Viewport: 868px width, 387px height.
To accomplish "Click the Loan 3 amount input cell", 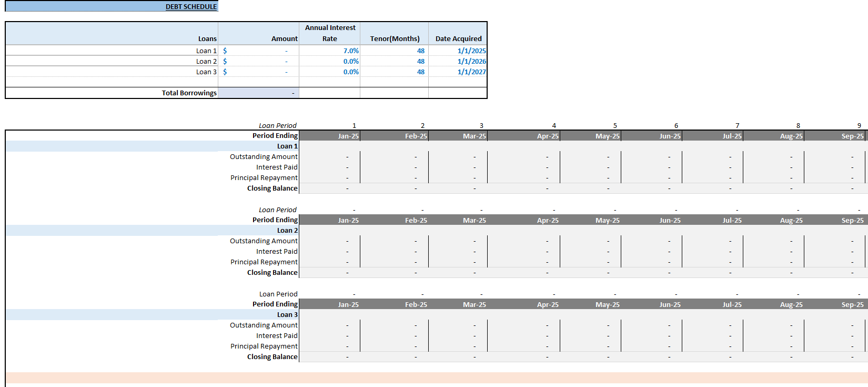I will click(x=258, y=72).
